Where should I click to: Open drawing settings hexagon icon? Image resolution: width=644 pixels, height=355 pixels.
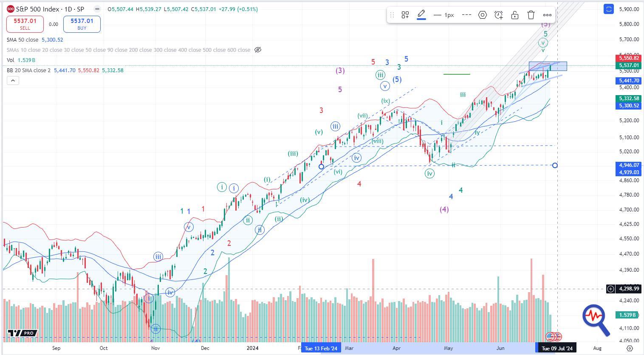click(x=483, y=15)
